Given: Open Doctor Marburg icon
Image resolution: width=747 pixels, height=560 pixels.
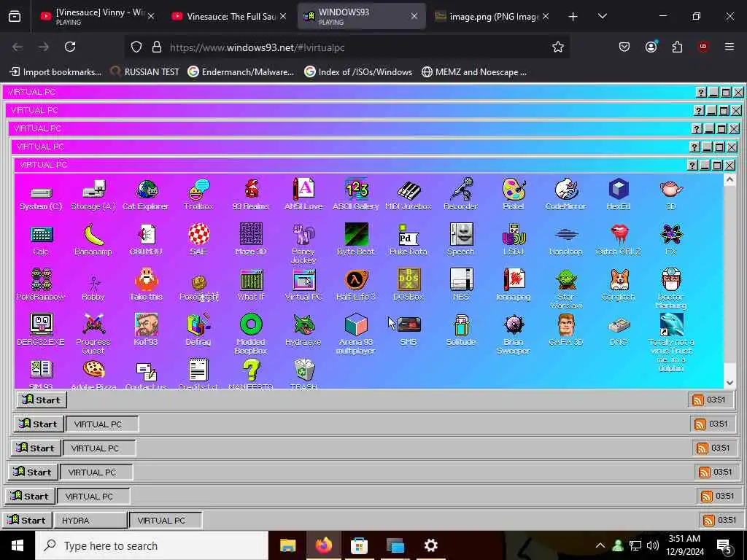Looking at the screenshot, I should (x=671, y=289).
